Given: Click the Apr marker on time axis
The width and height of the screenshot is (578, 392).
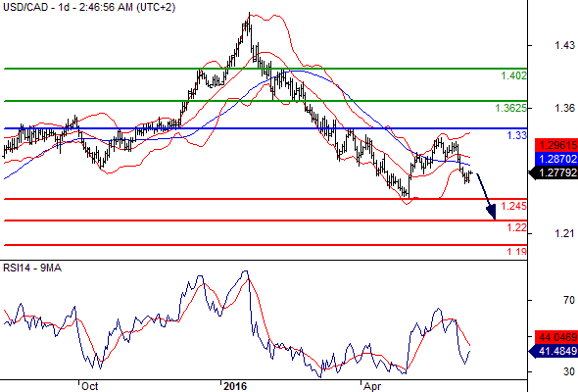Looking at the screenshot, I should [x=371, y=386].
